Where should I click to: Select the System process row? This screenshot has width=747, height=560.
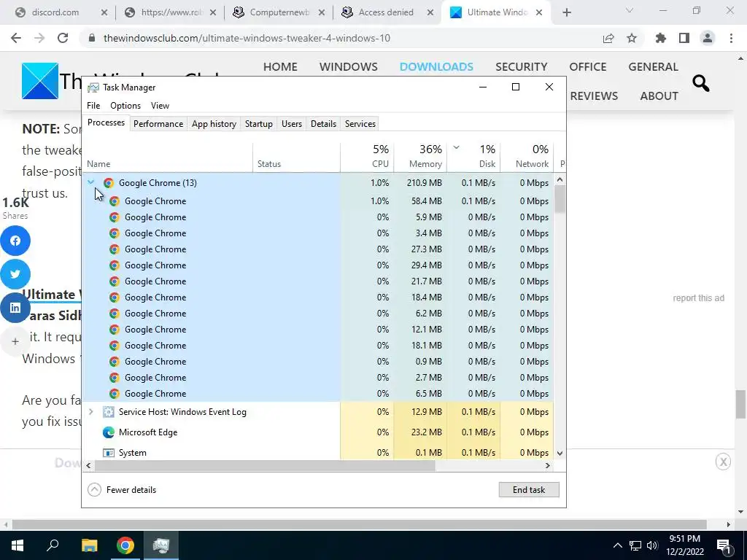tap(318, 452)
